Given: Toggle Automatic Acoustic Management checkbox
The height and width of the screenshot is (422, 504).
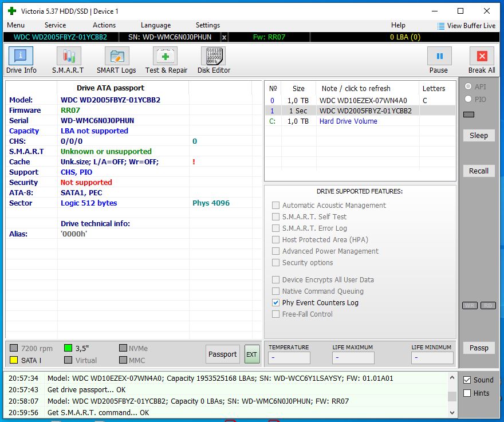Looking at the screenshot, I should 275,206.
